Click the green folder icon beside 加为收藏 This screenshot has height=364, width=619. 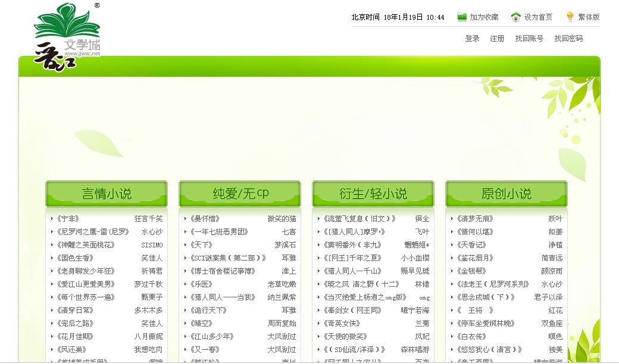[x=461, y=16]
